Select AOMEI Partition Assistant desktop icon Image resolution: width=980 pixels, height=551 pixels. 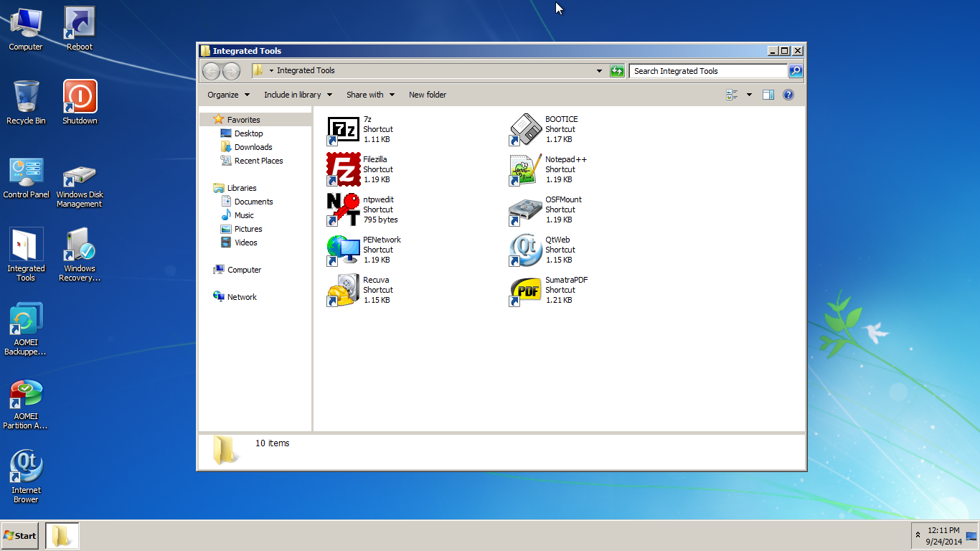point(26,395)
